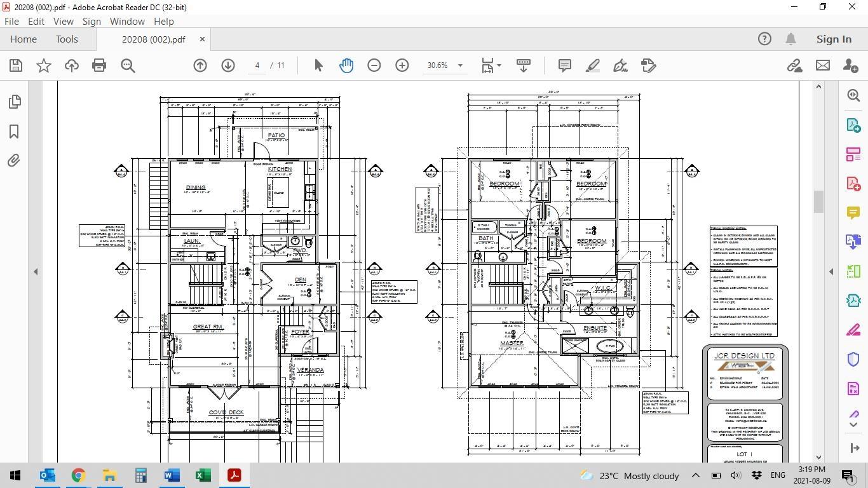Open the zoom level dropdown
The height and width of the screenshot is (488, 868).
(x=460, y=65)
